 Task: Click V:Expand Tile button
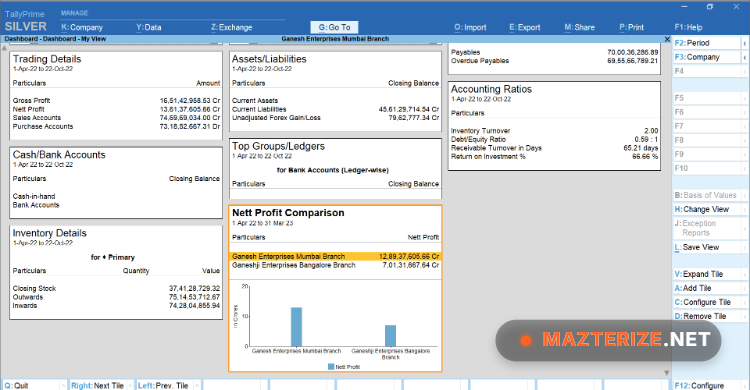coord(707,274)
